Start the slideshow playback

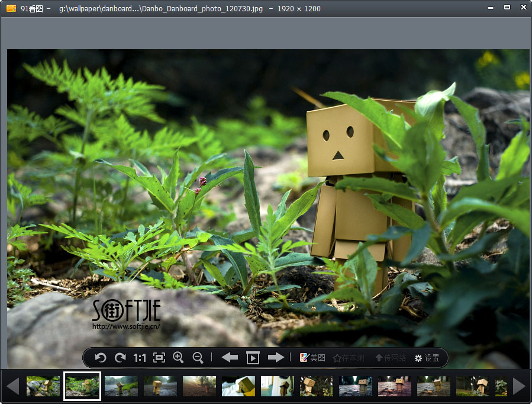click(x=253, y=358)
